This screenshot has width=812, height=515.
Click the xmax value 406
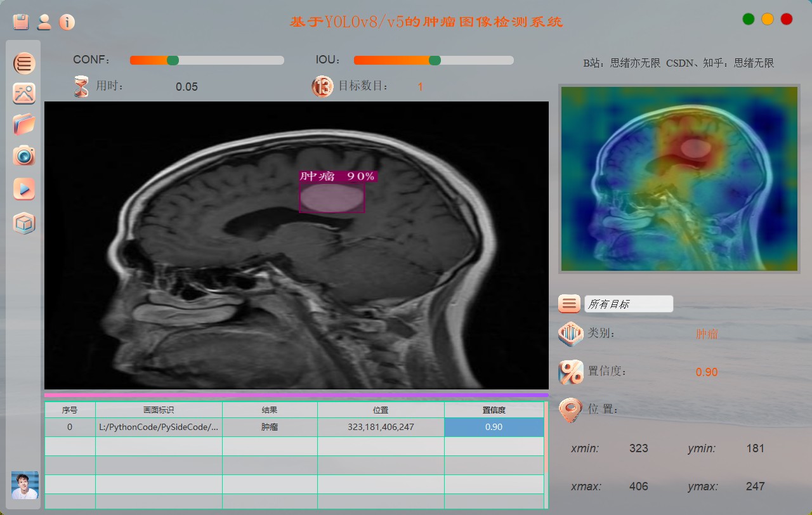pos(639,486)
